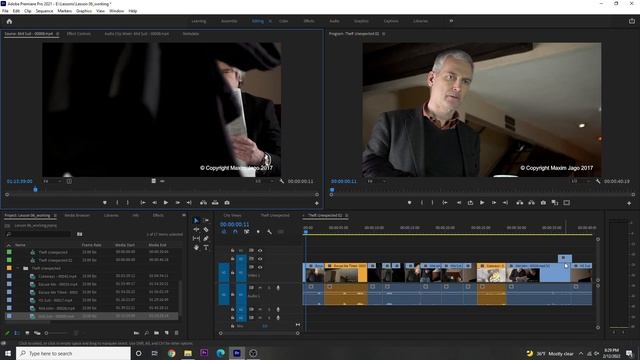Switch to Color workspace tab
The width and height of the screenshot is (640, 360).
click(x=284, y=21)
